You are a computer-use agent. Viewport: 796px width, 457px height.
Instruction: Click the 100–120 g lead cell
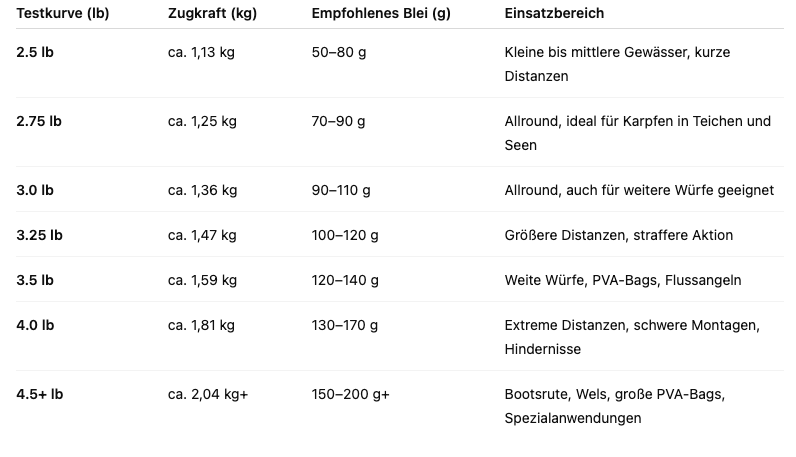pos(345,236)
